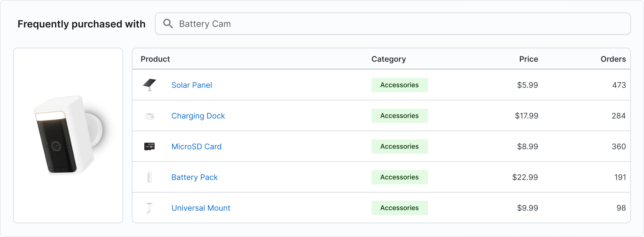Screen dimensions: 644x237
Task: Follow the Universal Mount link
Action: pyautogui.click(x=201, y=208)
